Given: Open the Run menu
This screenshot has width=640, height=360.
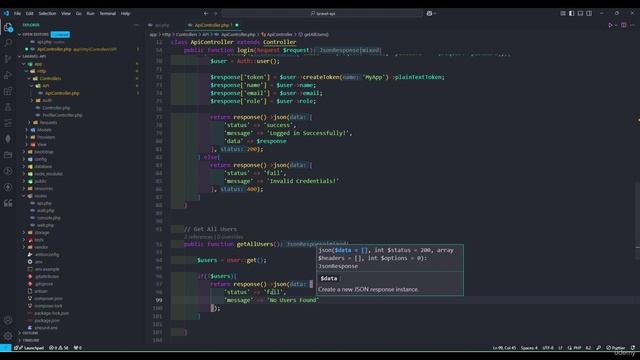Looking at the screenshot, I should [90, 13].
